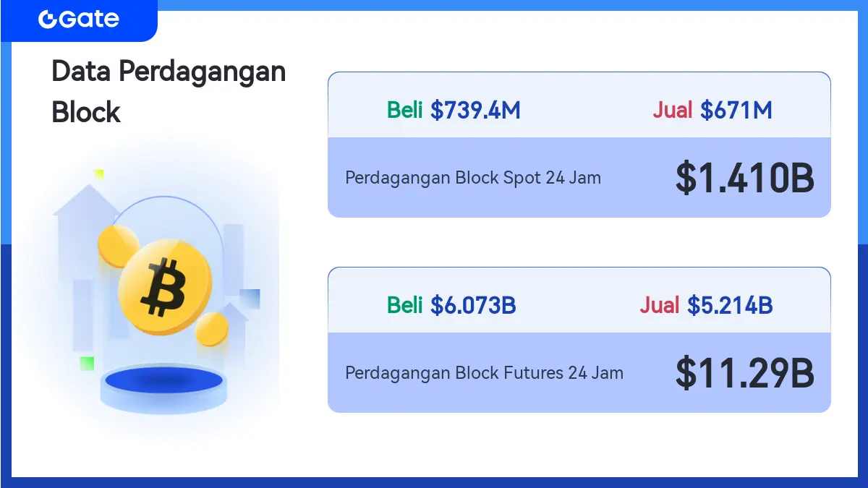This screenshot has height=488, width=868.
Task: Click Perdagangan Block Futures 24 Jam label
Action: pyautogui.click(x=484, y=373)
